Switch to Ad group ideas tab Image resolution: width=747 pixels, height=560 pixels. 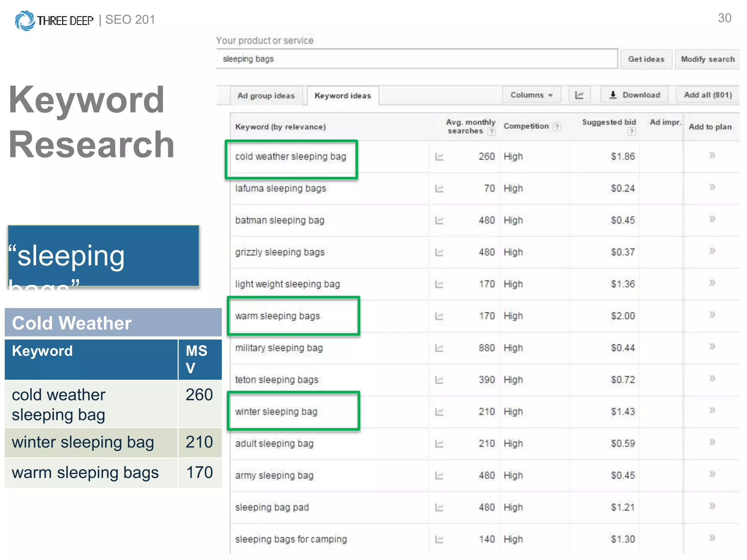266,96
